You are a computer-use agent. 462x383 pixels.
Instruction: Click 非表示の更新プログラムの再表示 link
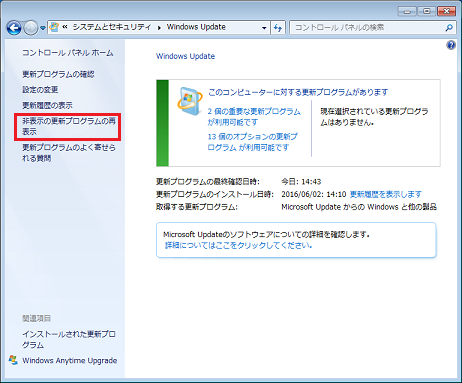69,126
